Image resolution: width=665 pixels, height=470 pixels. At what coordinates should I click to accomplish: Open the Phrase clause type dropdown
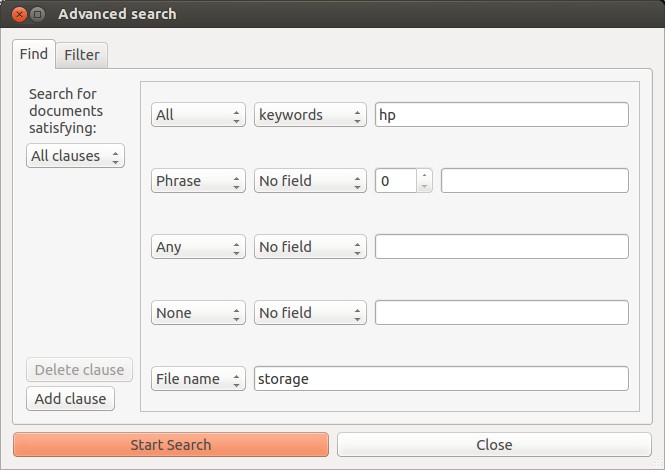click(198, 181)
